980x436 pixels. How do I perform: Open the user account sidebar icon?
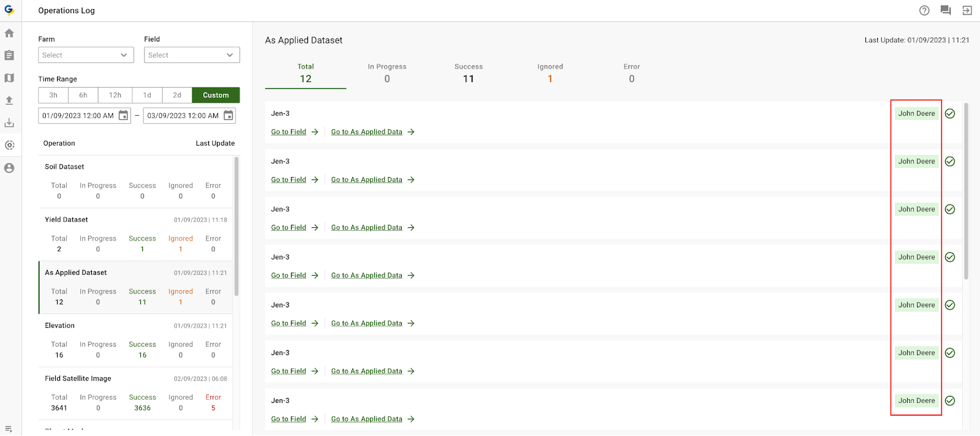tap(9, 168)
